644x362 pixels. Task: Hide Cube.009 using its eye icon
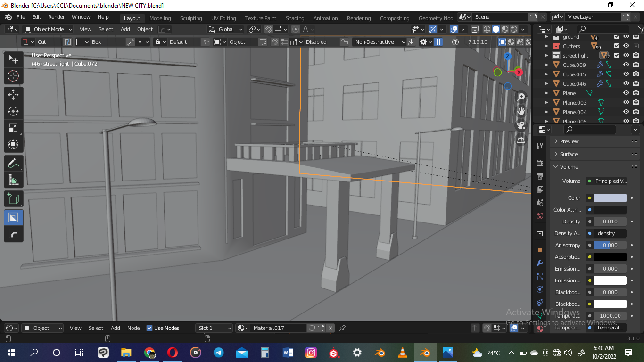click(626, 65)
